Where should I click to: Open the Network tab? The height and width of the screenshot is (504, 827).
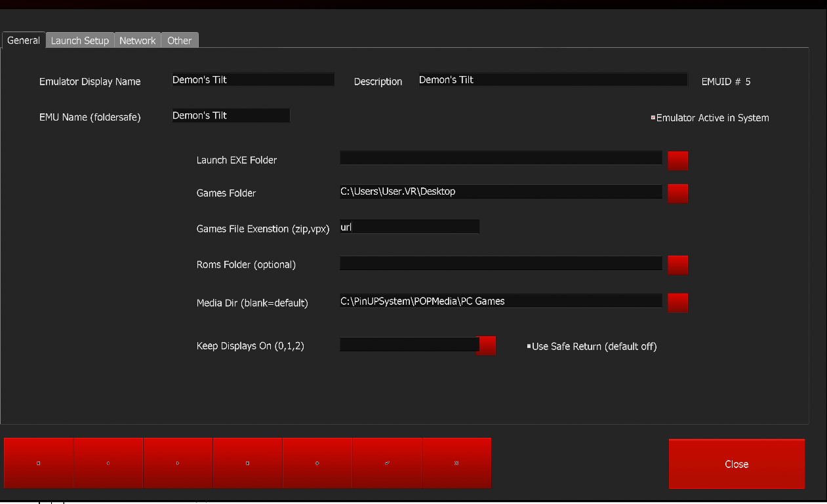[x=138, y=41]
